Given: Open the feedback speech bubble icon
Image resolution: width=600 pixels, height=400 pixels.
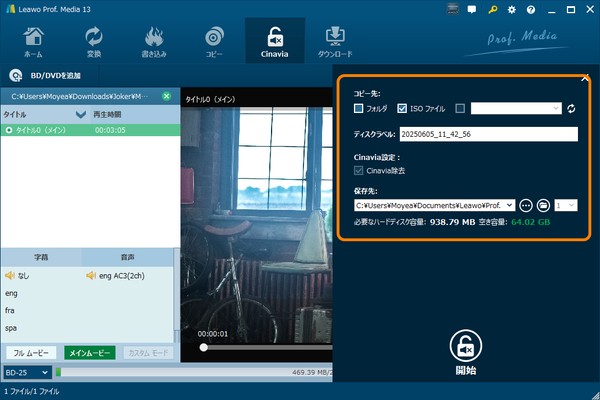Looking at the screenshot, I should click(472, 10).
